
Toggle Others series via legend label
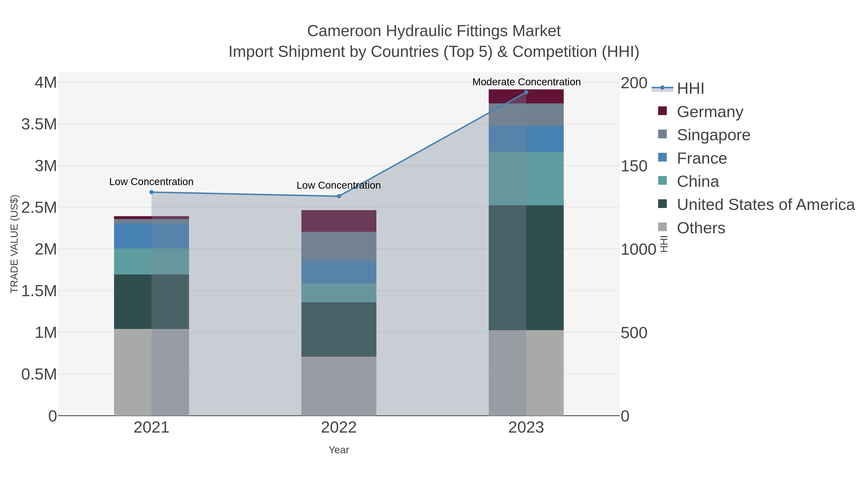click(x=701, y=228)
